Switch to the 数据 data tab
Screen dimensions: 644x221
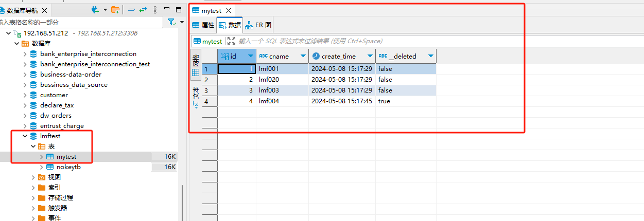click(230, 25)
